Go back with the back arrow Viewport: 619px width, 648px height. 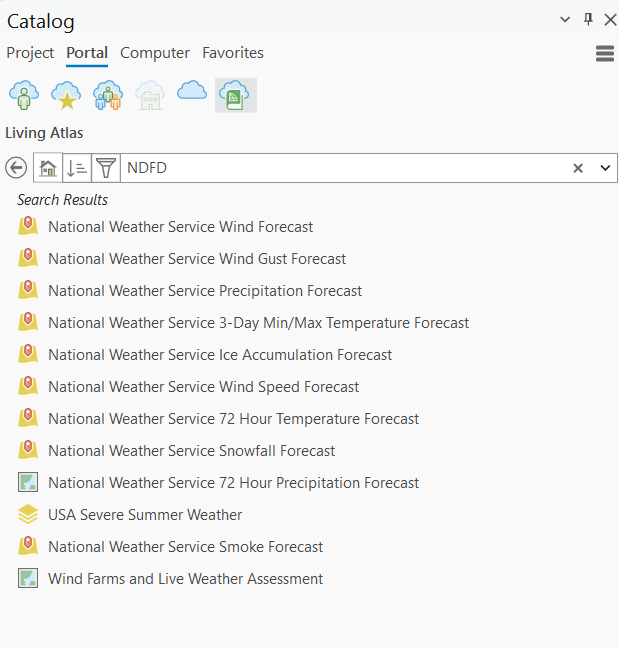(16, 168)
